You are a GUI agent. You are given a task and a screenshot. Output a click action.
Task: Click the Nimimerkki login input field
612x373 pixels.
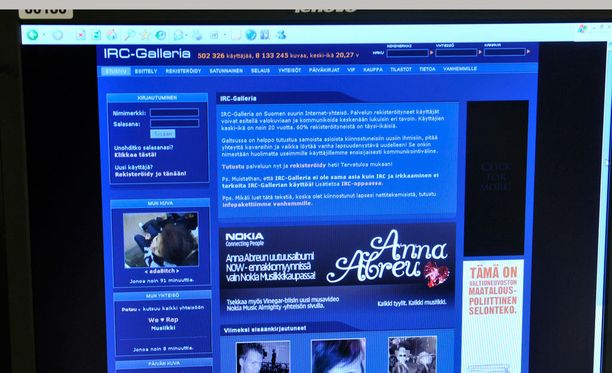coord(174,113)
